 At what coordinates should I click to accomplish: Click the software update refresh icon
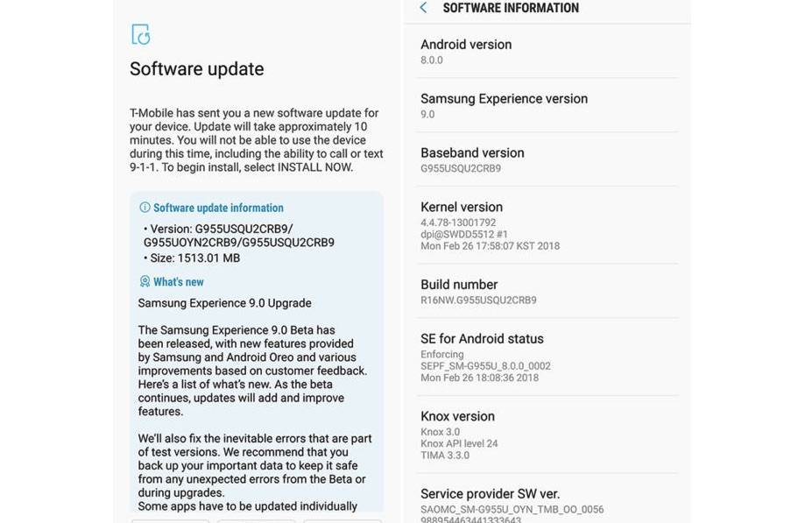[141, 35]
